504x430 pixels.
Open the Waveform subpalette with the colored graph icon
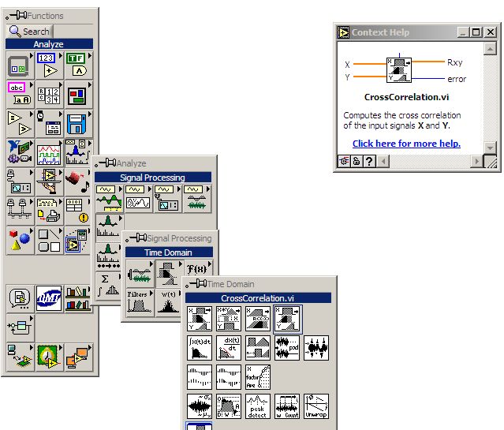49,153
